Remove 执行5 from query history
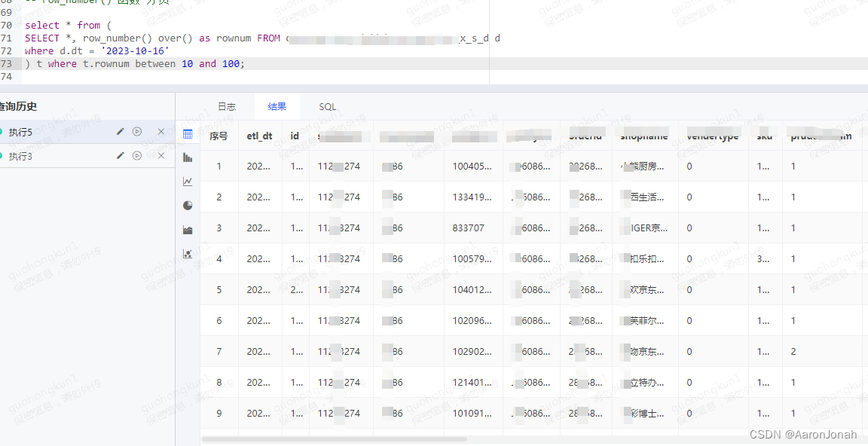The height and width of the screenshot is (446, 868). (x=160, y=131)
